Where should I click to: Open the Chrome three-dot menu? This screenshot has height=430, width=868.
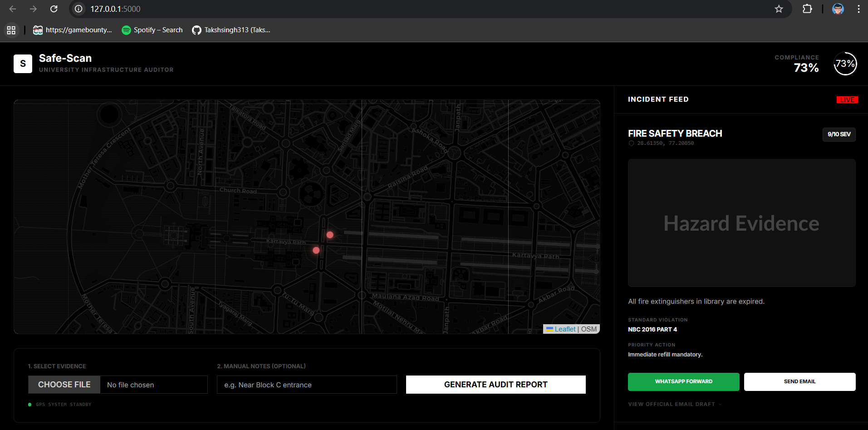point(858,9)
